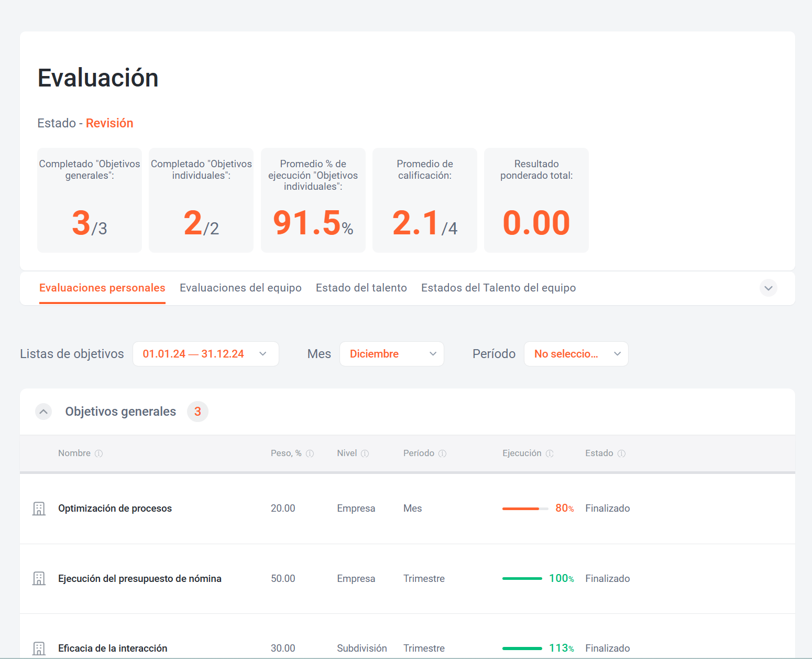The height and width of the screenshot is (659, 812).
Task: Open Ejecución del presupuesto de nómina objective
Action: [x=139, y=579]
